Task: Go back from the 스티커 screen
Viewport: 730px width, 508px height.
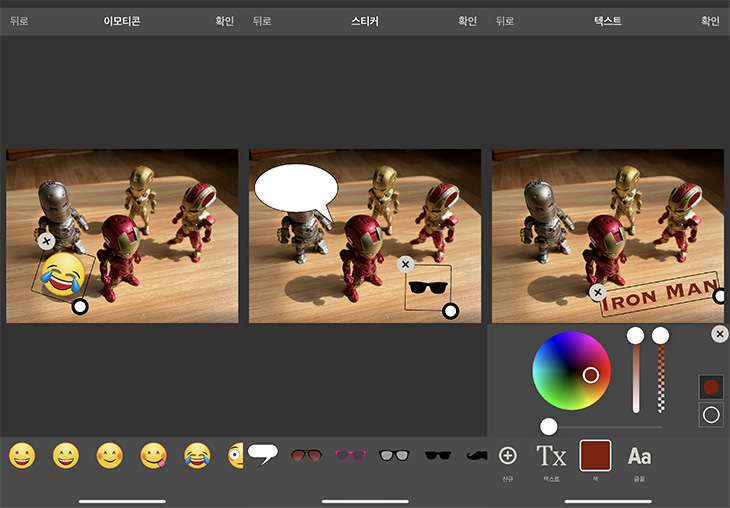Action: pos(262,21)
